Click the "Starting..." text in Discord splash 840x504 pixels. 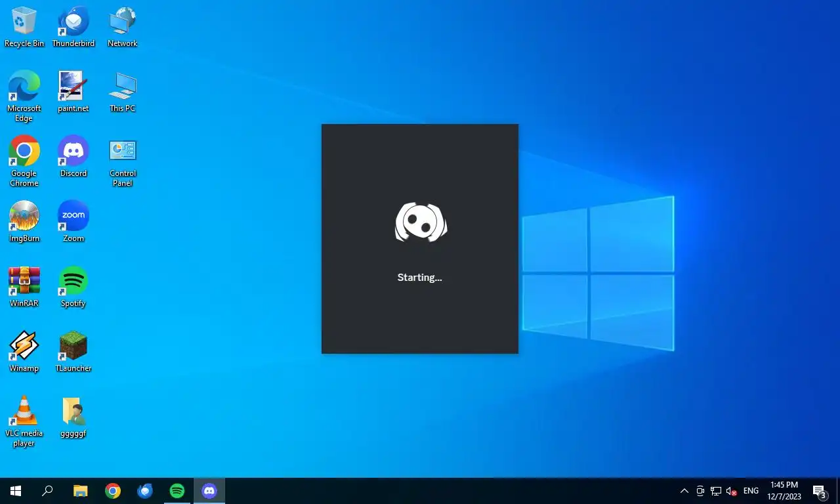coord(420,278)
